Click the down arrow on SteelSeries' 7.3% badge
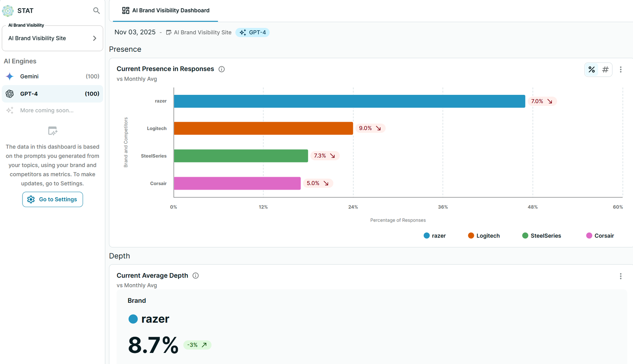Screen dimensions: 633x364 point(332,156)
